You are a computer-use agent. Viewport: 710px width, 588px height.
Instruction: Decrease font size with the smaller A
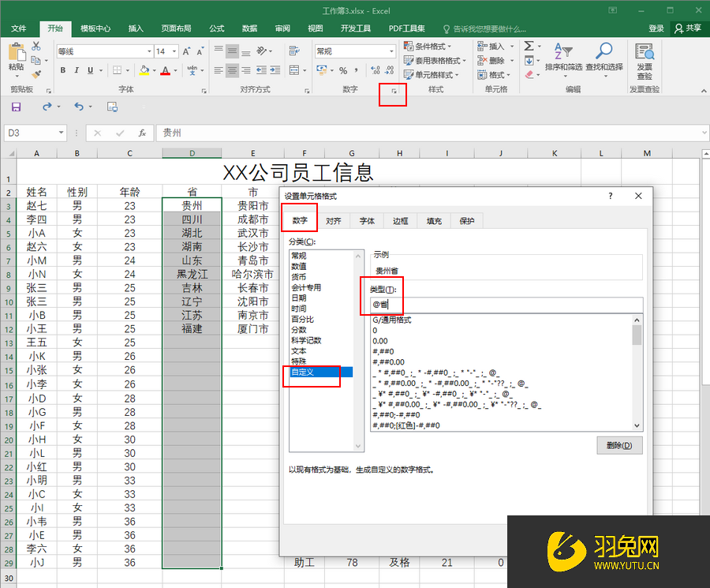(x=200, y=51)
